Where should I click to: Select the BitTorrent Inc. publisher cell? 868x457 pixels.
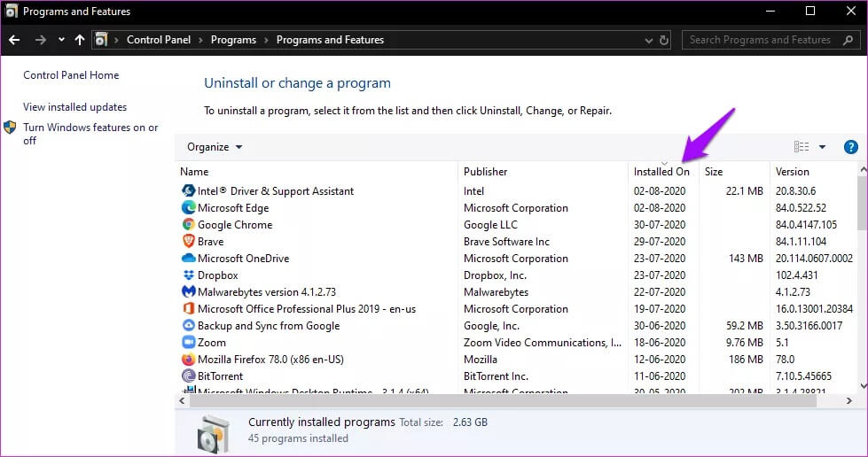(496, 376)
